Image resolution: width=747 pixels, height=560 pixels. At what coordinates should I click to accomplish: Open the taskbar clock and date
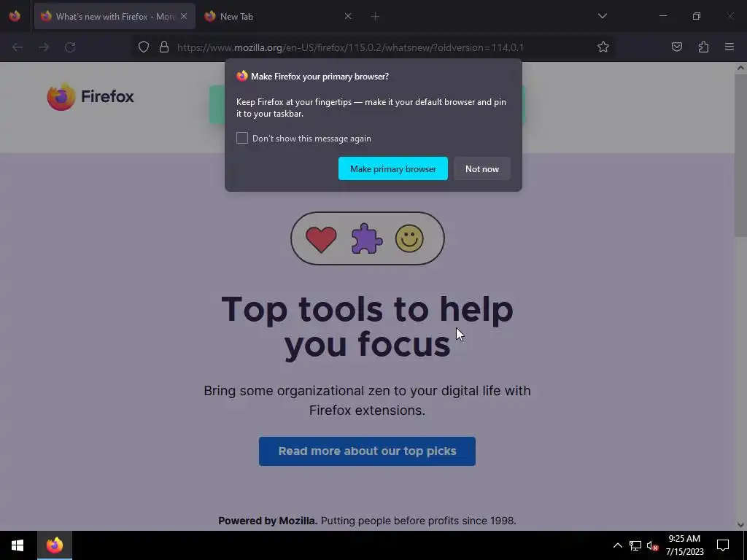[x=684, y=545]
